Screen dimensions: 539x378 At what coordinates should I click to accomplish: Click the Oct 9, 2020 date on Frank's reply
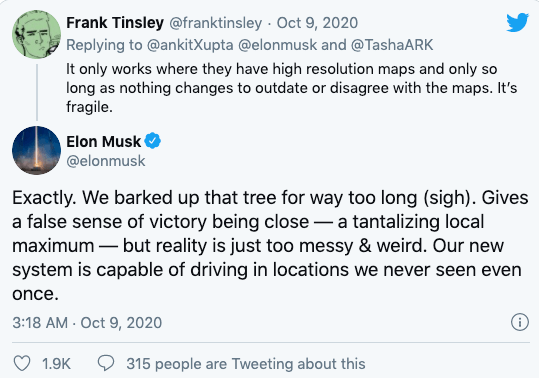tap(317, 23)
